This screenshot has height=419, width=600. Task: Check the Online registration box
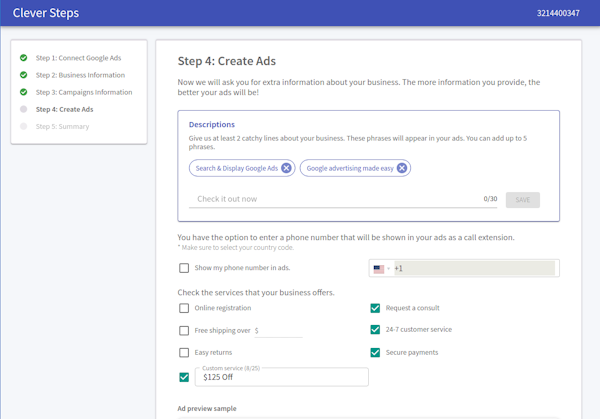tap(184, 308)
